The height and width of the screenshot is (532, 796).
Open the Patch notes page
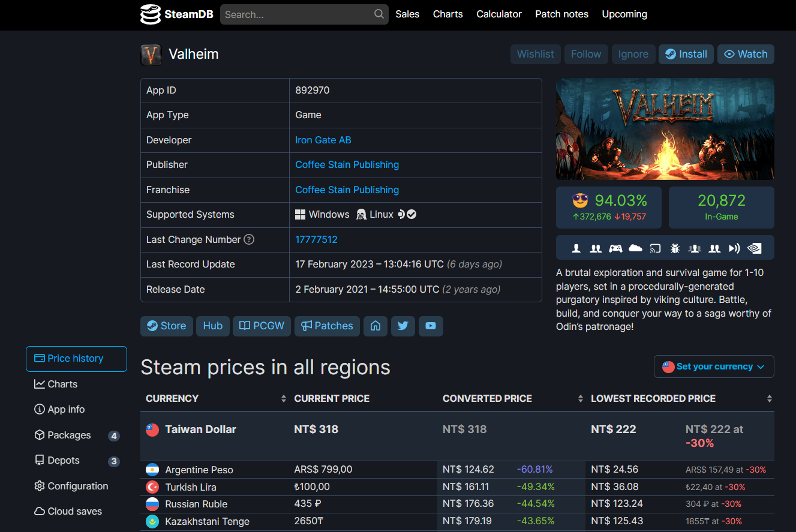(562, 14)
